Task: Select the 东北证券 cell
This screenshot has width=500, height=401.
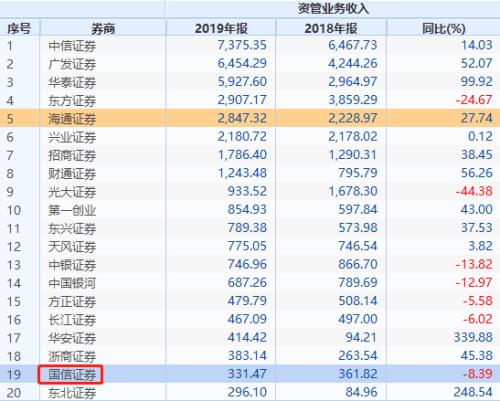Action: pyautogui.click(x=72, y=393)
